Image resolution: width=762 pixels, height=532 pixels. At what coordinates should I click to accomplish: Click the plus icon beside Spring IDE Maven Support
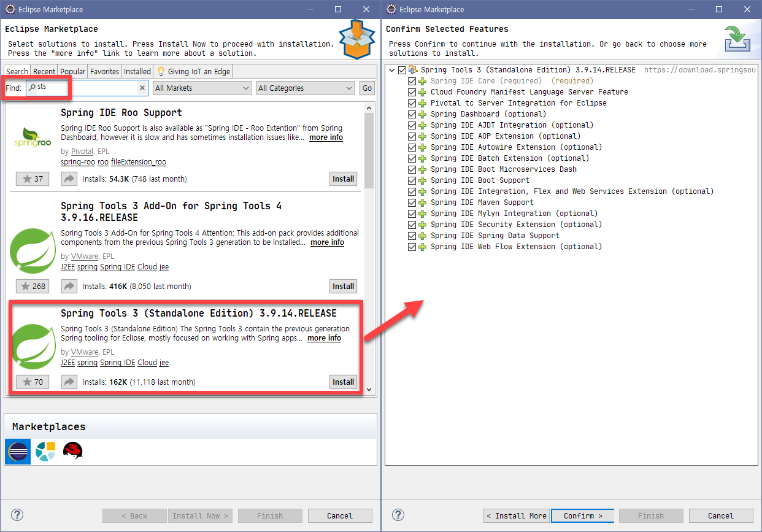tap(422, 202)
